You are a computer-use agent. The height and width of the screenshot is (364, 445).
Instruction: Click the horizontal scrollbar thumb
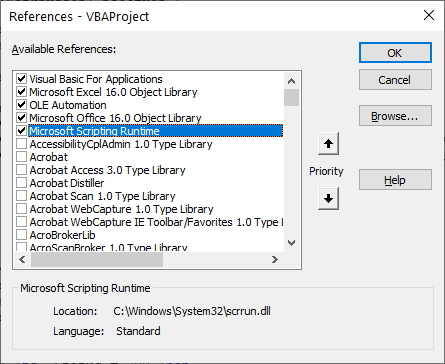pyautogui.click(x=97, y=259)
